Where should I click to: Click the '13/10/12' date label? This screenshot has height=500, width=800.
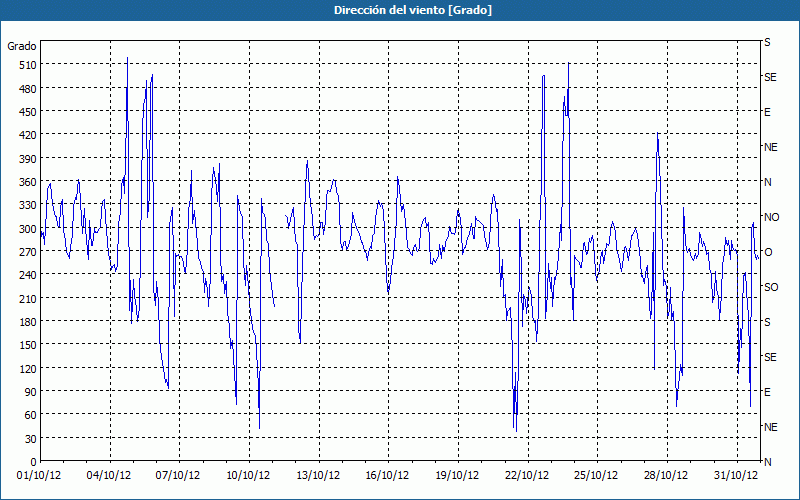tap(318, 476)
